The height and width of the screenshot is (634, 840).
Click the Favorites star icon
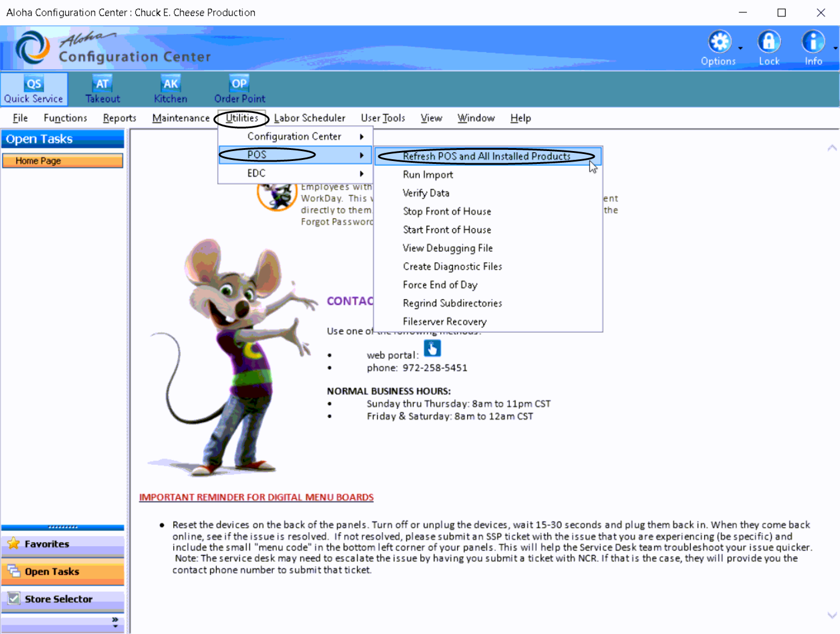click(x=13, y=544)
